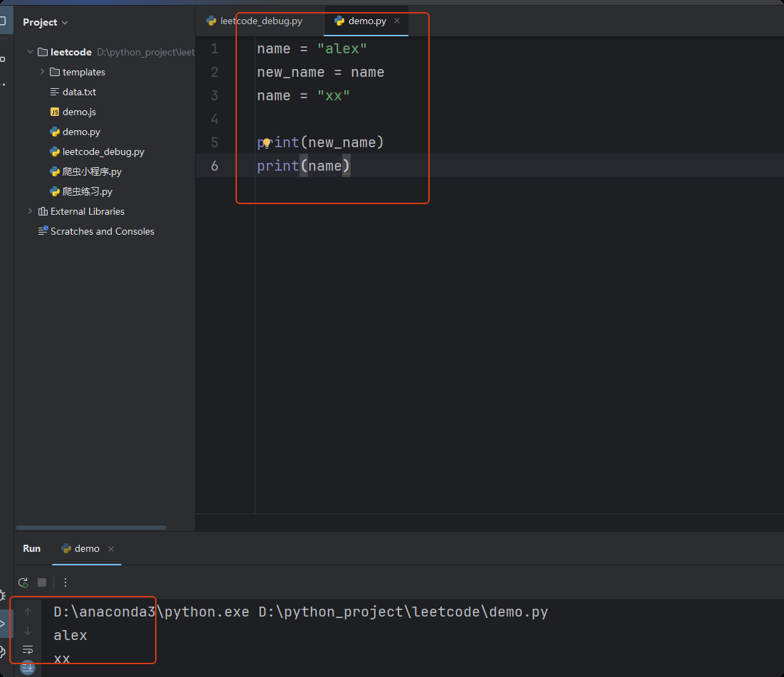784x677 pixels.
Task: Click the Project panel horizontal scrollbar
Action: click(x=91, y=528)
